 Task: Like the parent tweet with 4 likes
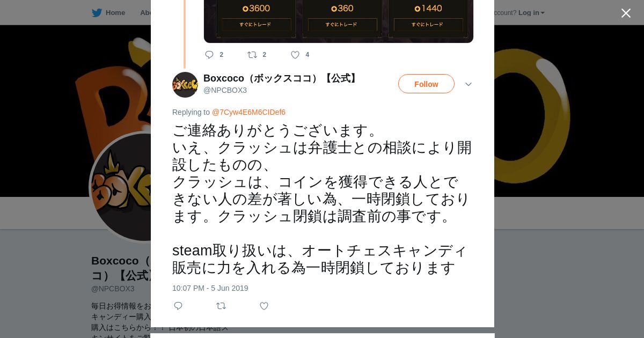point(295,55)
